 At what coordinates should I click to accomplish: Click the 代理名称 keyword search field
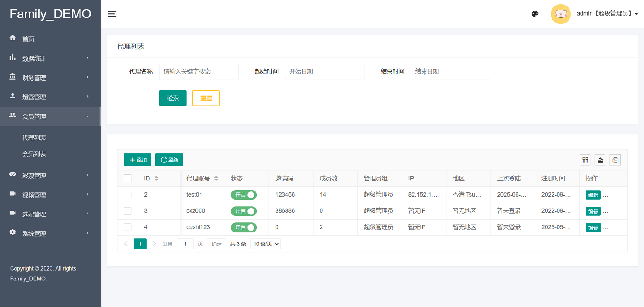tap(199, 72)
